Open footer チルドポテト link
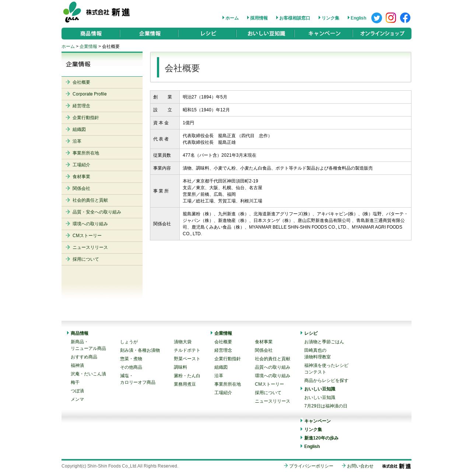The height and width of the screenshot is (476, 473). (x=187, y=350)
